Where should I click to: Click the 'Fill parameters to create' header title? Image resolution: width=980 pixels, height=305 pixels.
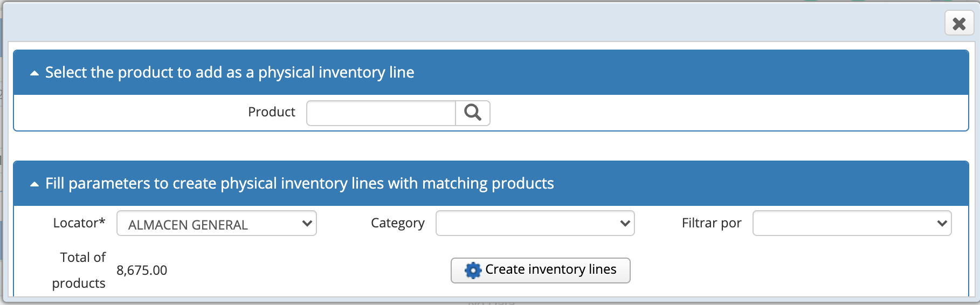(300, 183)
